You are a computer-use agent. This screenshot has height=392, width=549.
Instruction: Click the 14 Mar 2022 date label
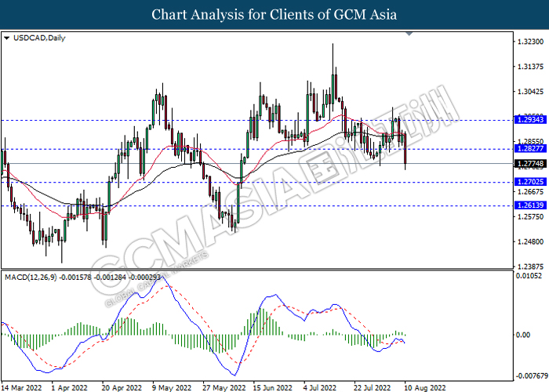coord(22,388)
